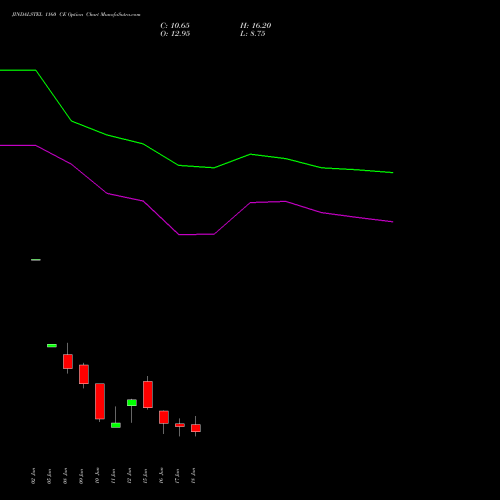The width and height of the screenshot is (500, 500).
Task: Click the open value 'O: 12.95'
Action: coord(175,34)
